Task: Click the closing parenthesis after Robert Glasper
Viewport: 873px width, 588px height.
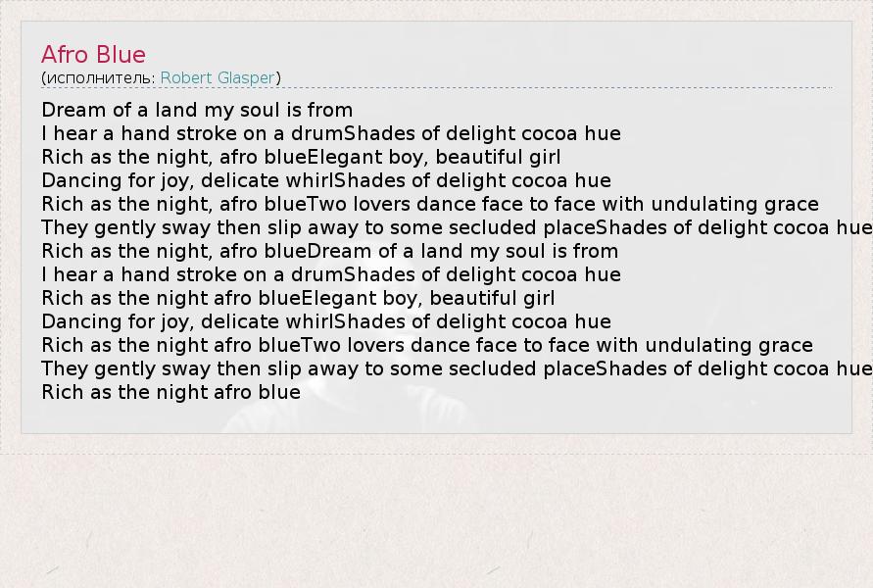Action: click(x=278, y=78)
